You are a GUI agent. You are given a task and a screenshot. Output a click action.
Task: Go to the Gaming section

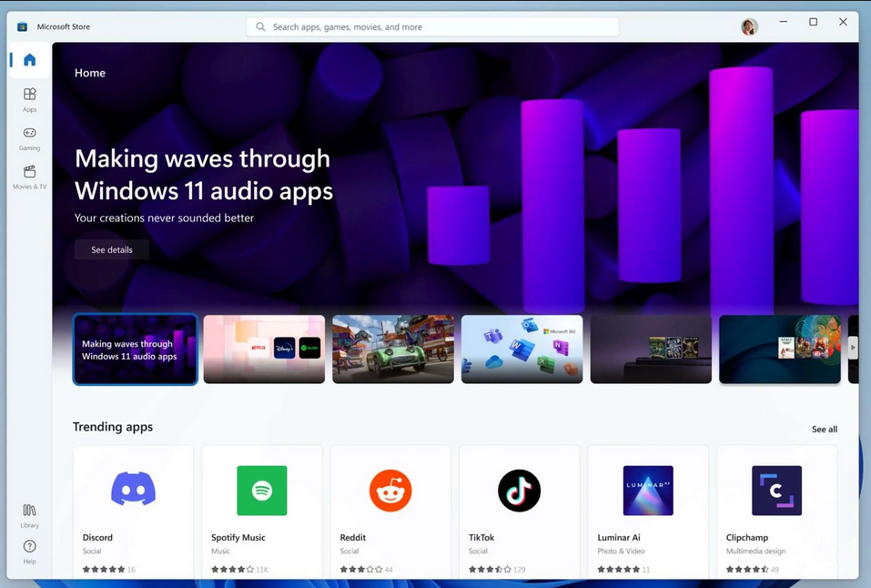pyautogui.click(x=29, y=137)
